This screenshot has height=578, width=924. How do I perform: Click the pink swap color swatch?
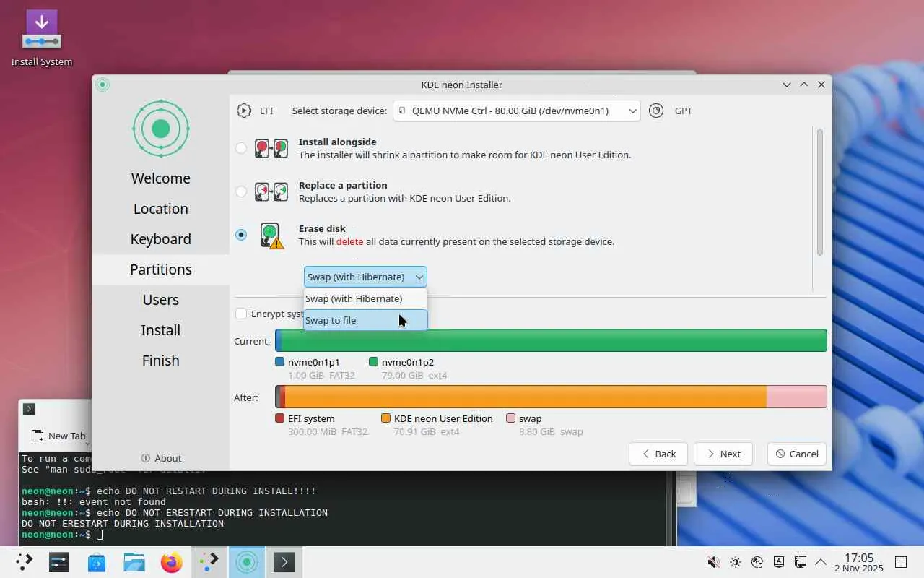(x=511, y=418)
